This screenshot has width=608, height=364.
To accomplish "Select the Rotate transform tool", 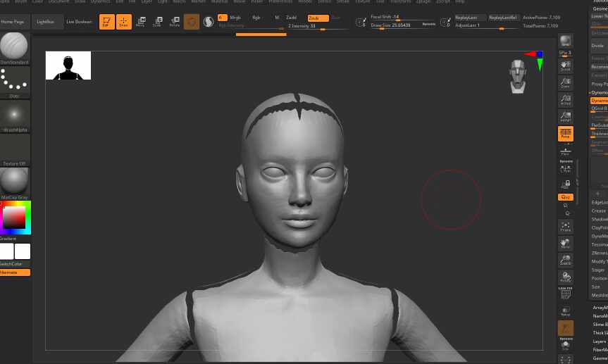I will point(173,22).
